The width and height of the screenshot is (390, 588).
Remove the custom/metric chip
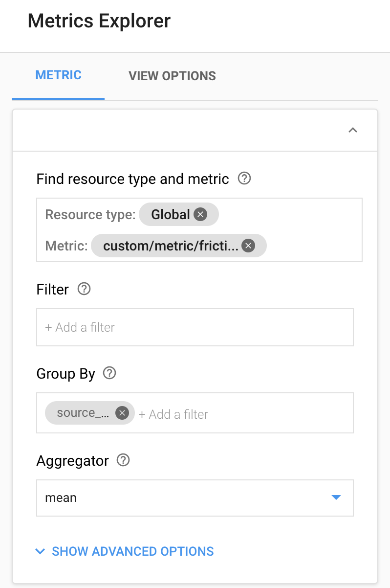point(249,246)
